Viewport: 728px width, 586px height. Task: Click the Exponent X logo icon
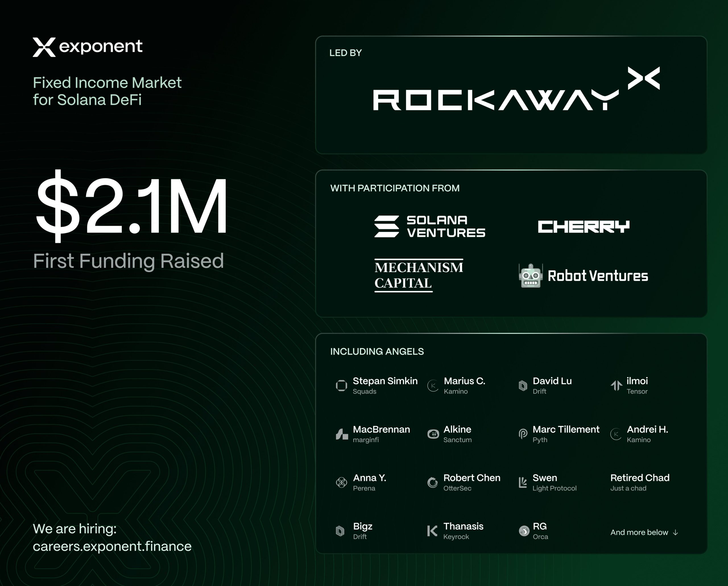pos(44,47)
